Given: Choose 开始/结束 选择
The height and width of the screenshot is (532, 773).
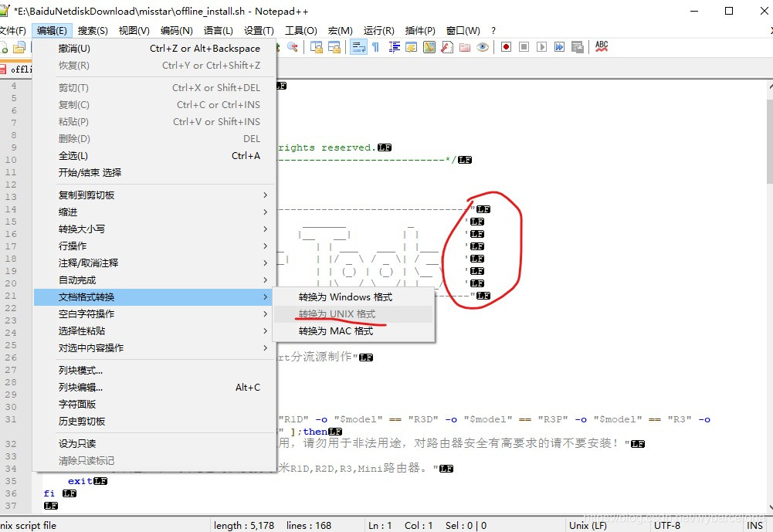Looking at the screenshot, I should [x=154, y=172].
